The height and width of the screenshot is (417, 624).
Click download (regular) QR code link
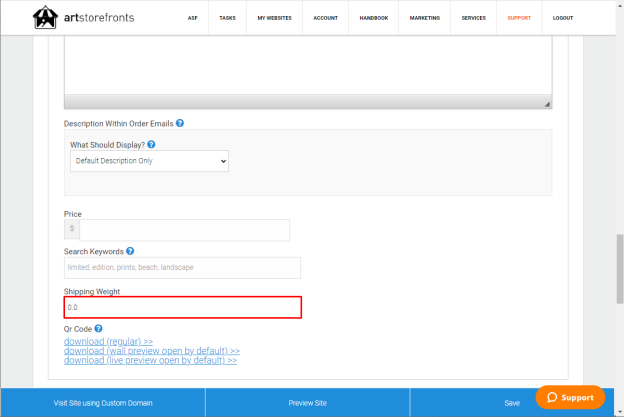(108, 341)
